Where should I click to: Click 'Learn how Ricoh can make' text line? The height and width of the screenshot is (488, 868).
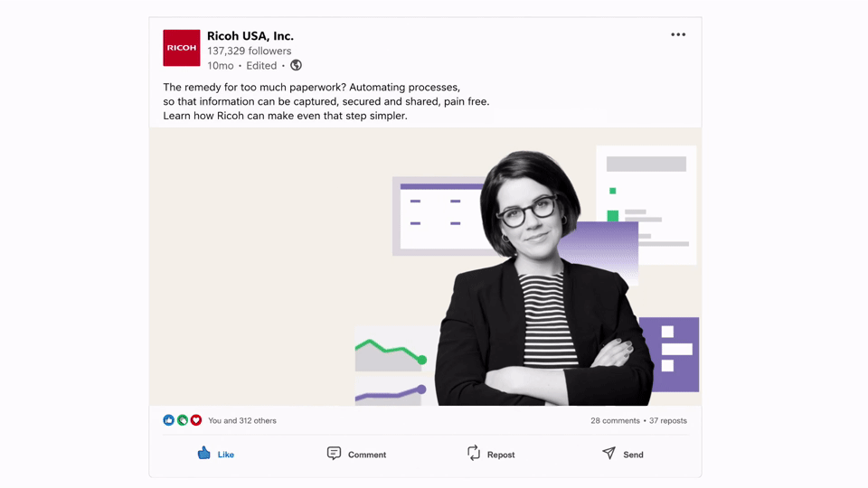(x=285, y=116)
